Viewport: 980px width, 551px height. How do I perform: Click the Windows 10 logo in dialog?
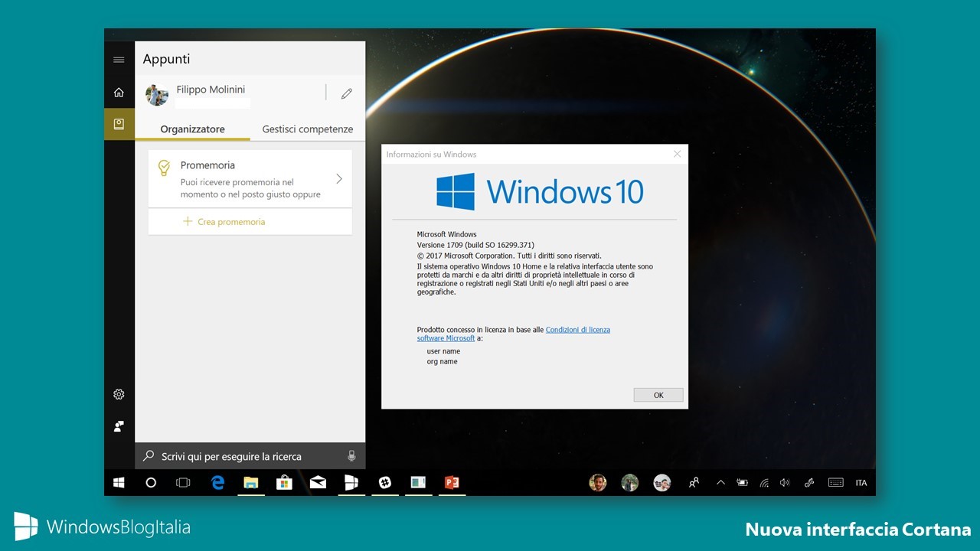pyautogui.click(x=540, y=191)
